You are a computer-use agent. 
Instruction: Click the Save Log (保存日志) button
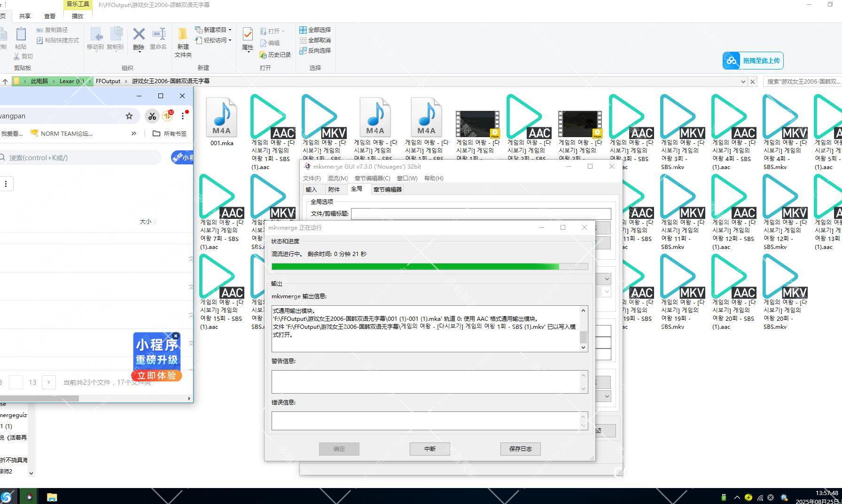pyautogui.click(x=520, y=449)
